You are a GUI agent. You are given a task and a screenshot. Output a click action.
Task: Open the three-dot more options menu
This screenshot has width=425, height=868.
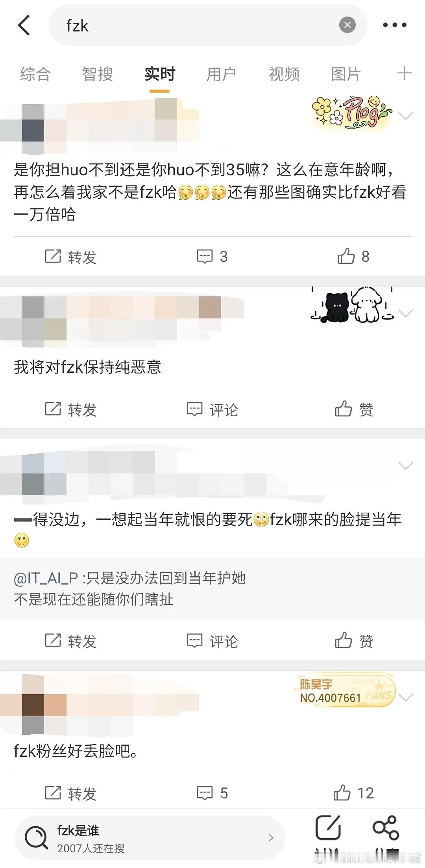pyautogui.click(x=395, y=25)
